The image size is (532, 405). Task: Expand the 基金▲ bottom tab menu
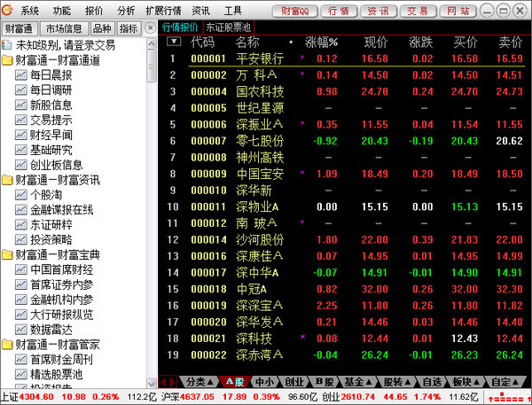(358, 382)
